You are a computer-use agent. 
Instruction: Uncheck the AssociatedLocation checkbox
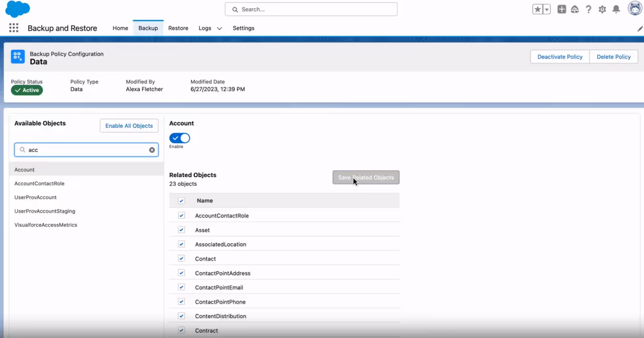[181, 244]
